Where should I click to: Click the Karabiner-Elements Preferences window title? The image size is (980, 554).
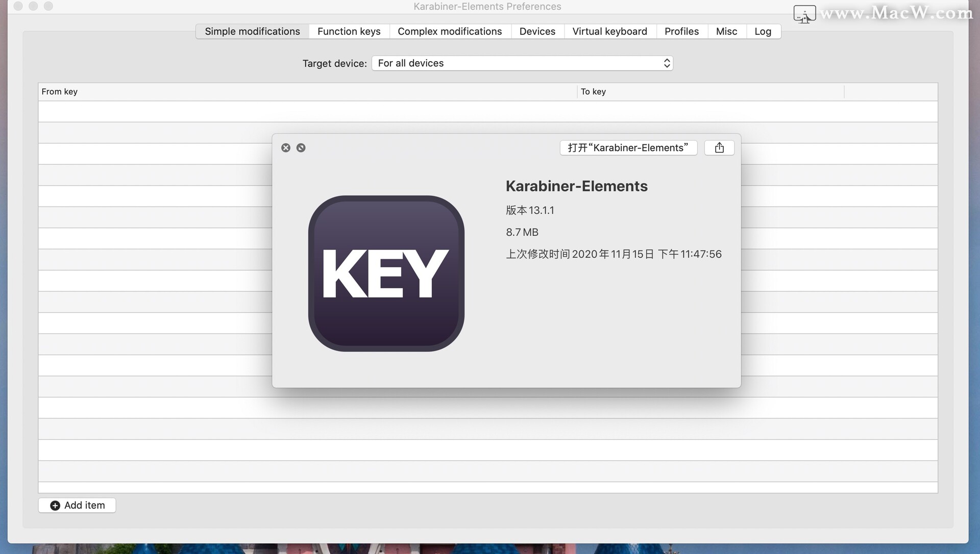click(x=487, y=7)
